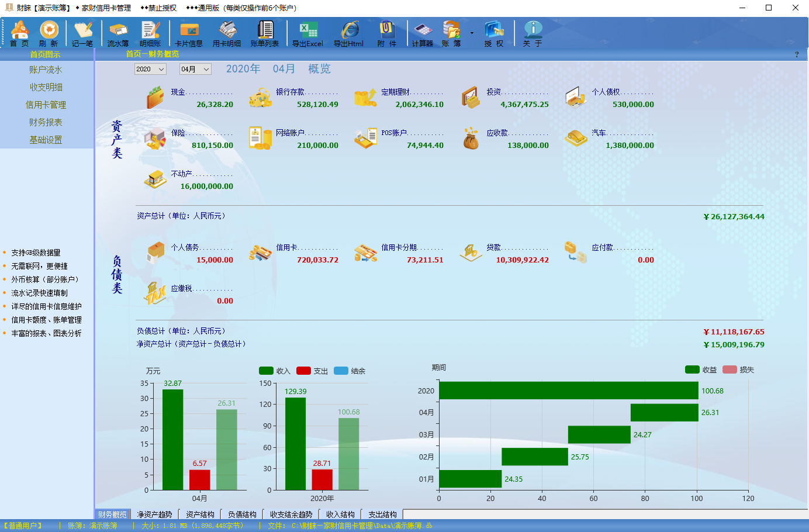The image size is (809, 532).
Task: Switch to the 资产结构 tab
Action: 200,514
